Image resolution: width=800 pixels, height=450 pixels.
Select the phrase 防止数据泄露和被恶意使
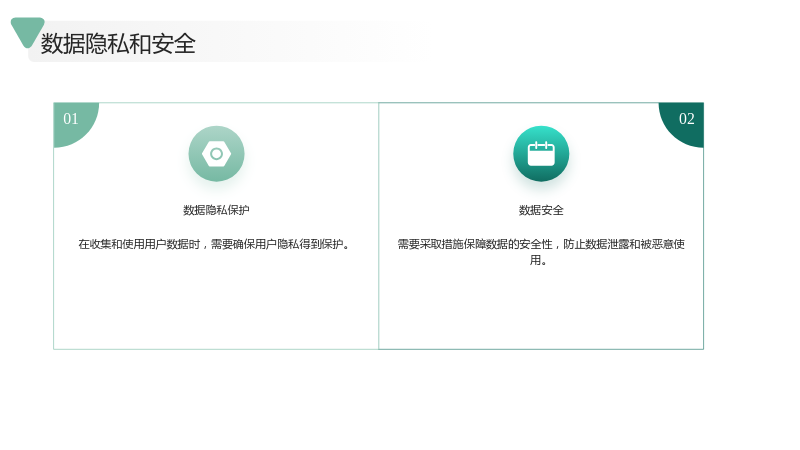tap(624, 244)
